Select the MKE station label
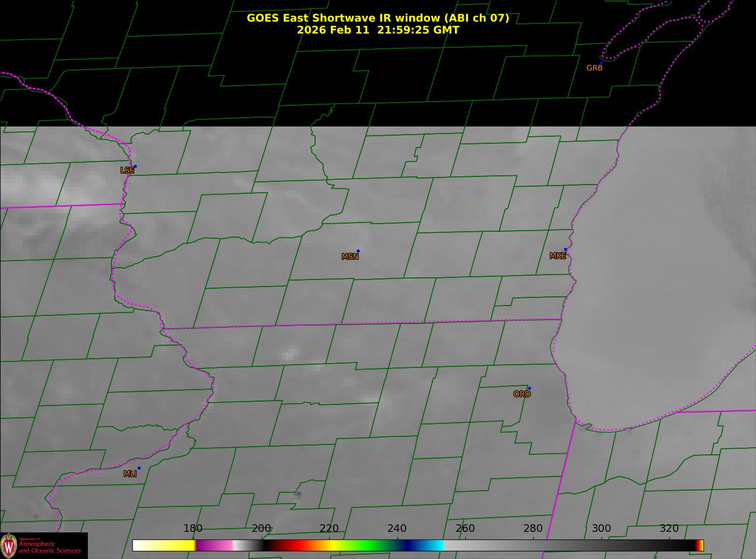The width and height of the screenshot is (756, 559). 558,256
